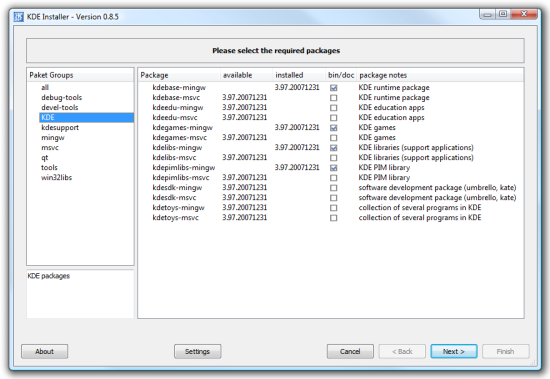The width and height of the screenshot is (550, 379).
Task: Proceed with the Next button
Action: [454, 351]
